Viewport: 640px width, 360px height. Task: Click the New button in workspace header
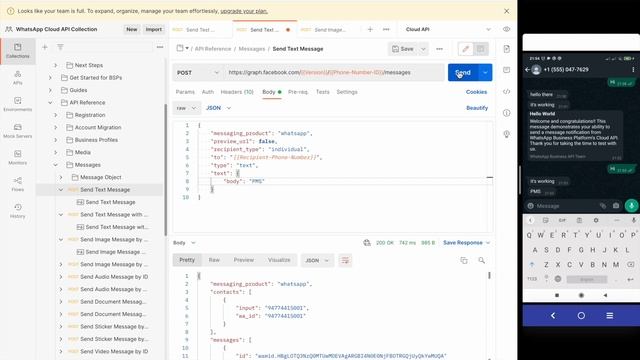point(131,29)
